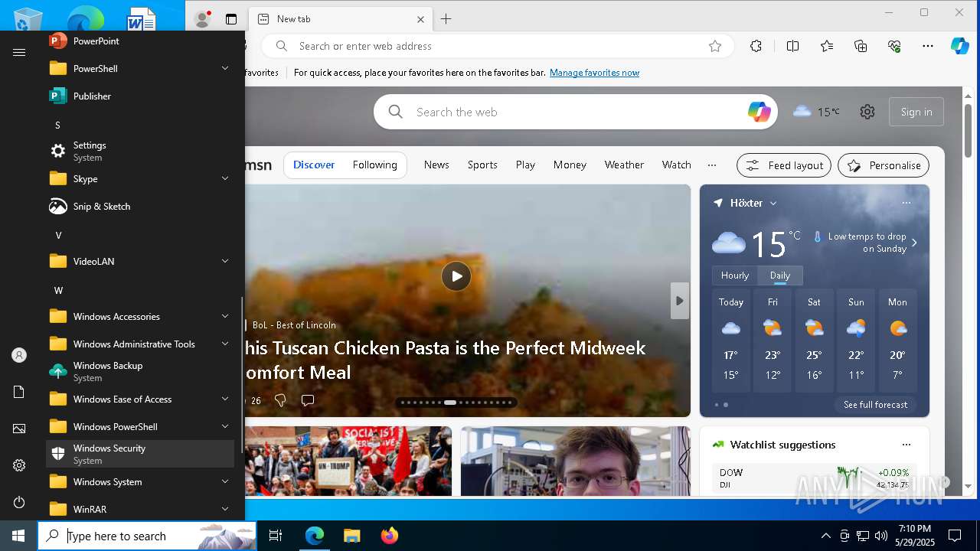The height and width of the screenshot is (551, 980).
Task: Open the News section
Action: coord(436,165)
